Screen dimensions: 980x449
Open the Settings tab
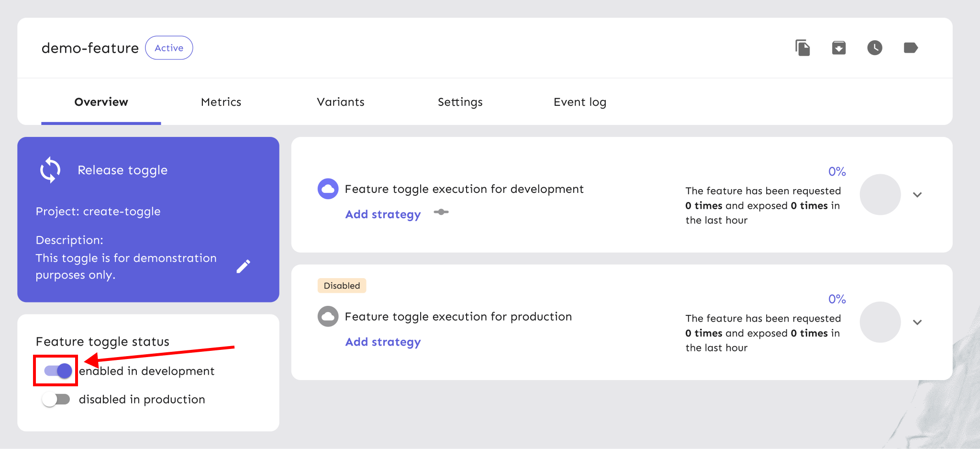pos(460,102)
